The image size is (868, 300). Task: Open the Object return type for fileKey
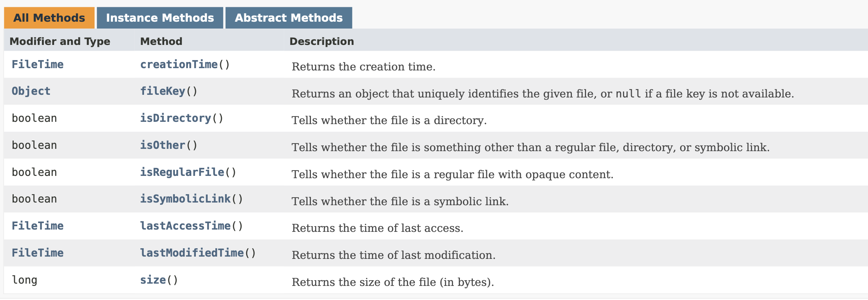pyautogui.click(x=30, y=91)
